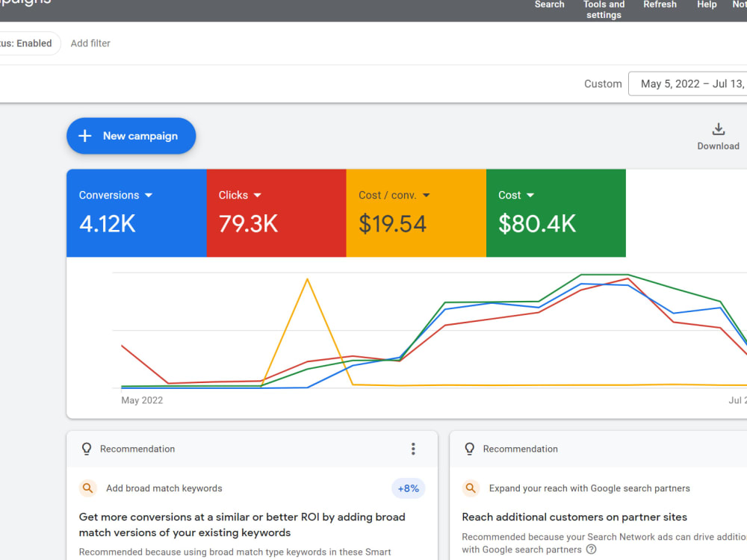Viewport: 747px width, 560px height.
Task: Open the Cost / conv. metric dropdown arrow
Action: click(x=427, y=195)
